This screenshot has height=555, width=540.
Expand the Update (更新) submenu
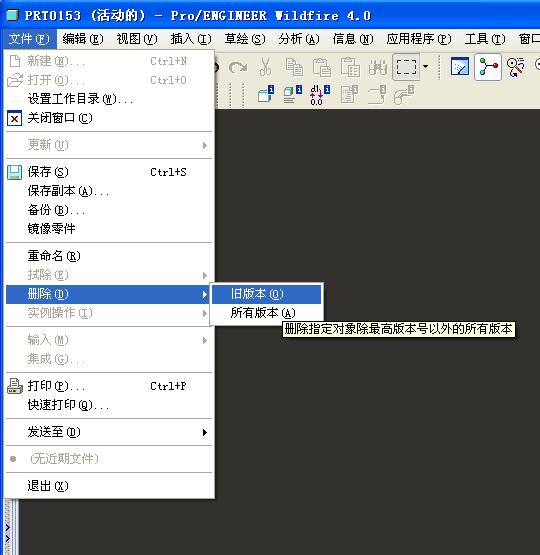click(x=110, y=145)
